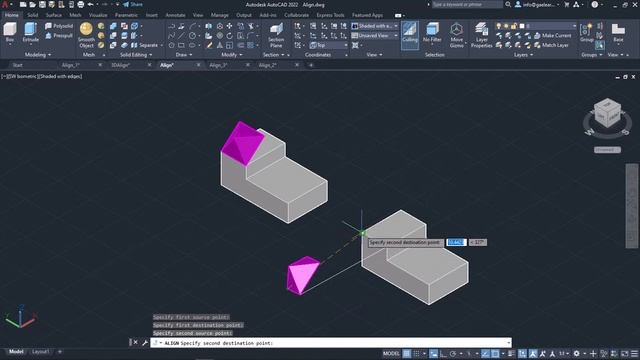The image size is (640, 360).
Task: Open status bar customization menu
Action: (x=634, y=353)
